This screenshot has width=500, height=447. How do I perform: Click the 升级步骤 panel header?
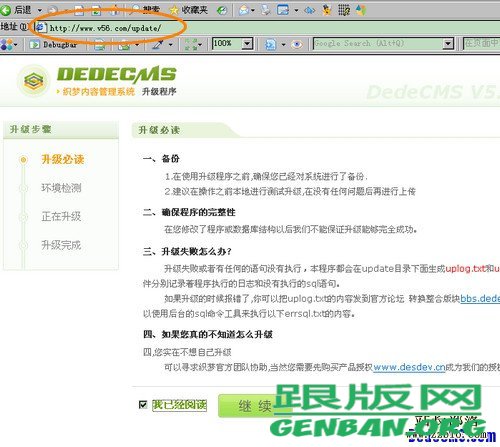click(61, 130)
